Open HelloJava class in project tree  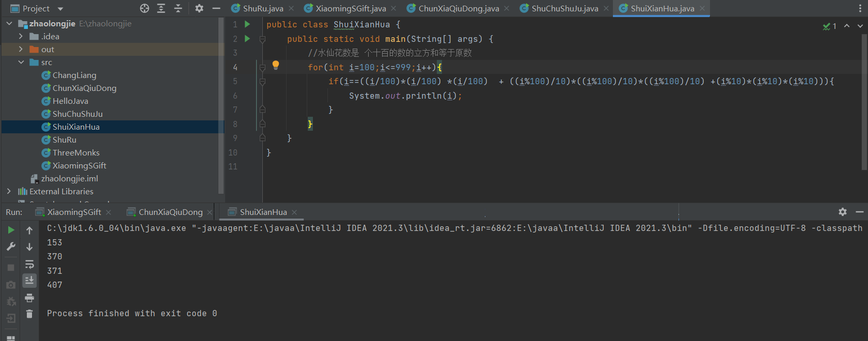(70, 101)
